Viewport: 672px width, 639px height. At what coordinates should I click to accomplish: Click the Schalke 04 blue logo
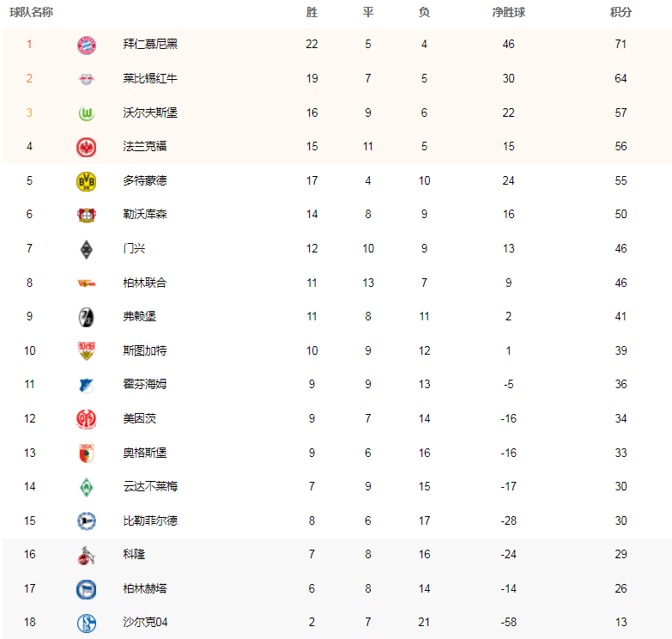86,624
